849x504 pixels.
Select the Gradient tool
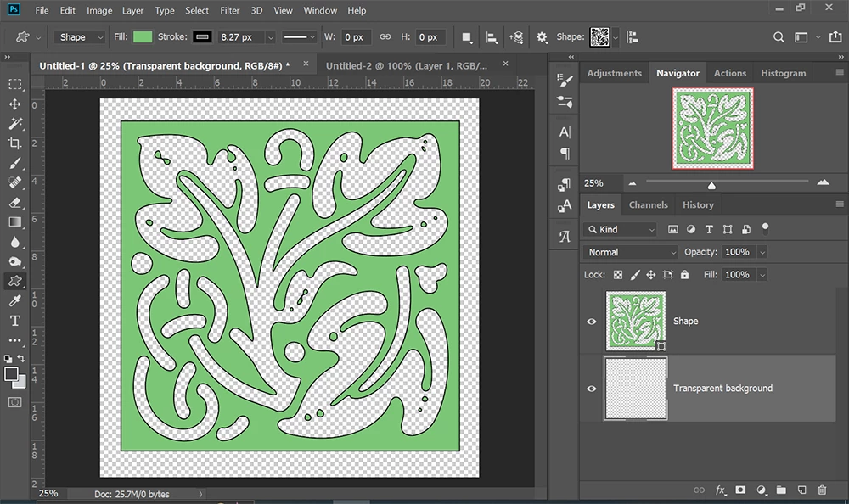click(15, 222)
